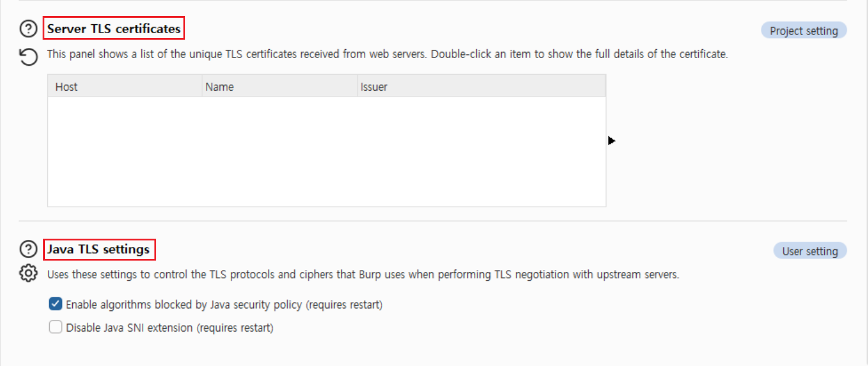868x366 pixels.
Task: Click inside the empty certificates table
Action: click(327, 152)
